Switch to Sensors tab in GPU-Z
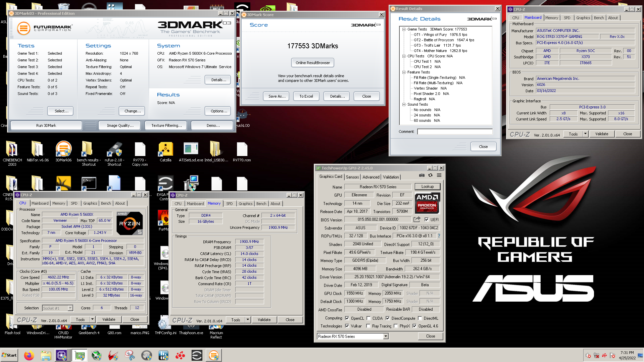This screenshot has height=362, width=644. click(x=352, y=177)
